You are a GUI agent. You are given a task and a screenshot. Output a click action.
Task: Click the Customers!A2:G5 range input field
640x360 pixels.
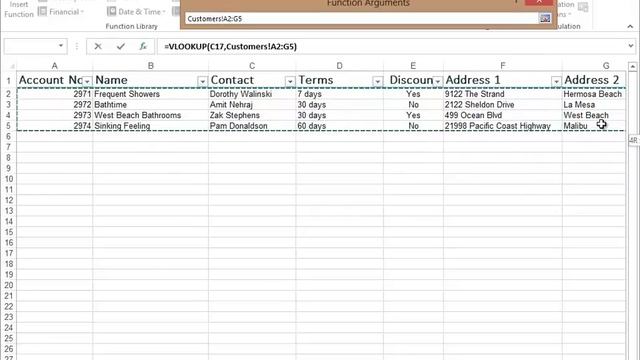pyautogui.click(x=362, y=18)
